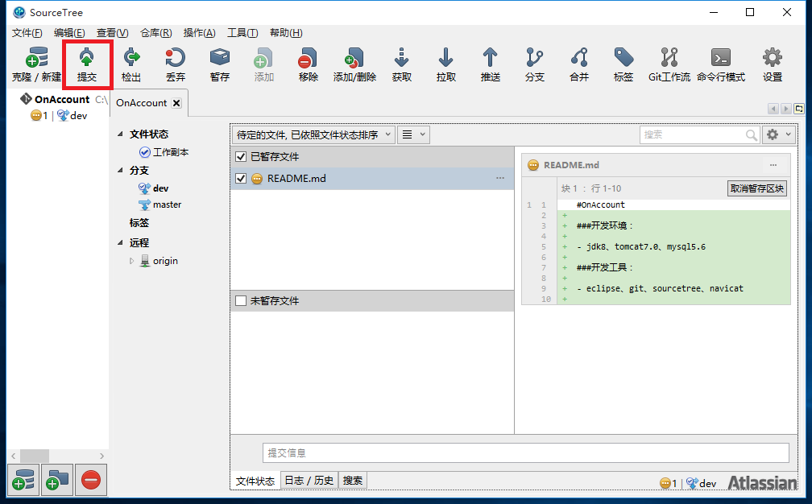This screenshot has width=812, height=504.
Task: Open the 文件(F) menu
Action: [27, 32]
